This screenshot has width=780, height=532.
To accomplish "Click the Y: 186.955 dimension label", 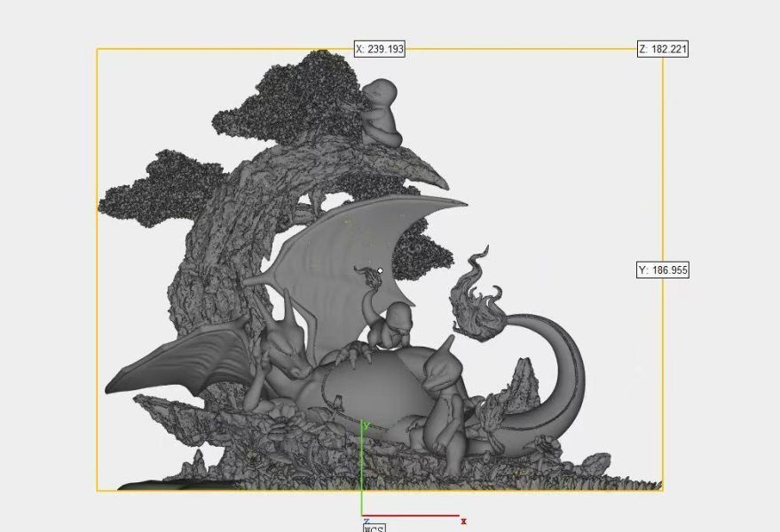I will tap(663, 270).
